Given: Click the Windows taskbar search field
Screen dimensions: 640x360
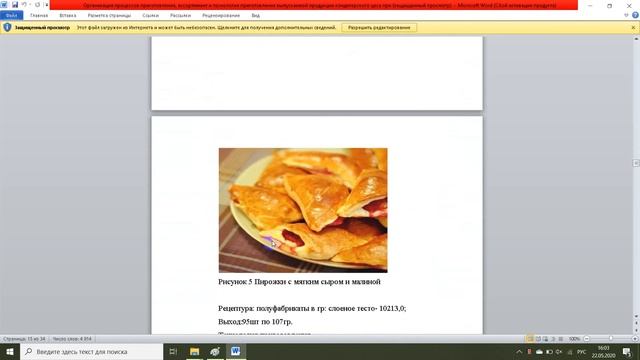Looking at the screenshot, I should [91, 351].
